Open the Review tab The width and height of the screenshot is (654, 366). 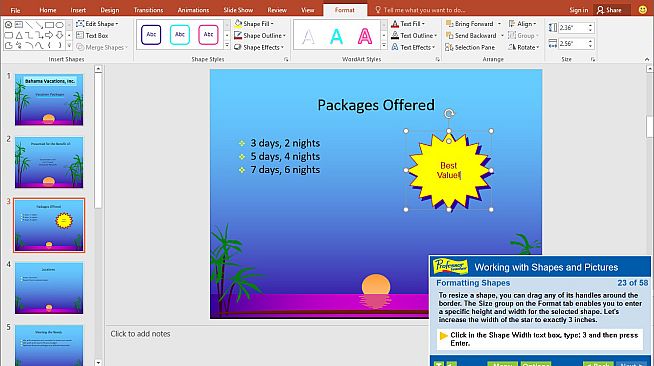pyautogui.click(x=277, y=10)
